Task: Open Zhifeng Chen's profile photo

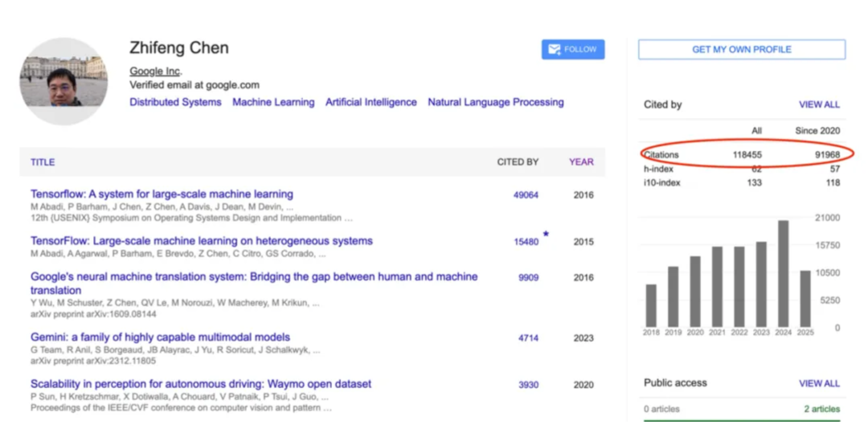Action: tap(63, 81)
